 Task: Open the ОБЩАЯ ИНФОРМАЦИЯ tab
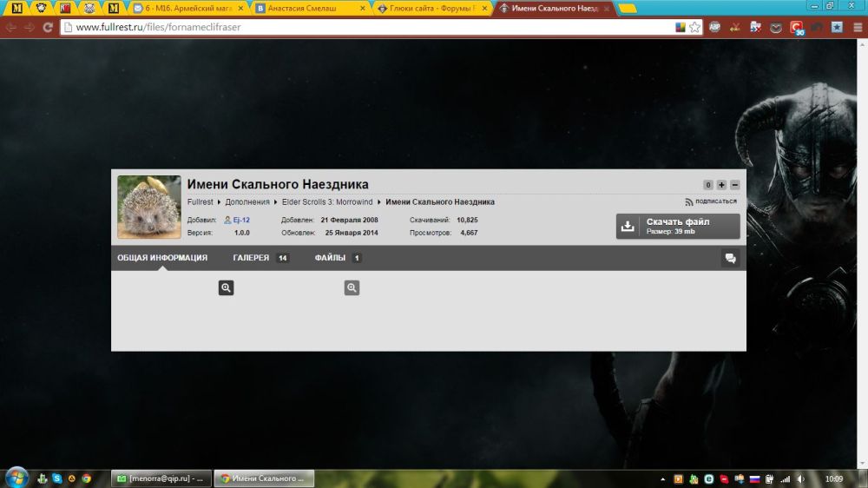click(162, 258)
